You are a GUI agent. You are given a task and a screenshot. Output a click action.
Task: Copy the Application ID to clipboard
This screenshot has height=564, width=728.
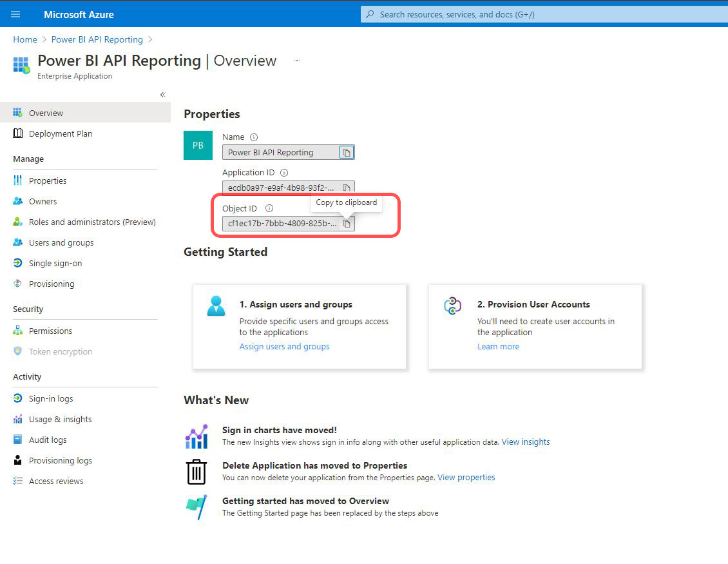(x=347, y=188)
